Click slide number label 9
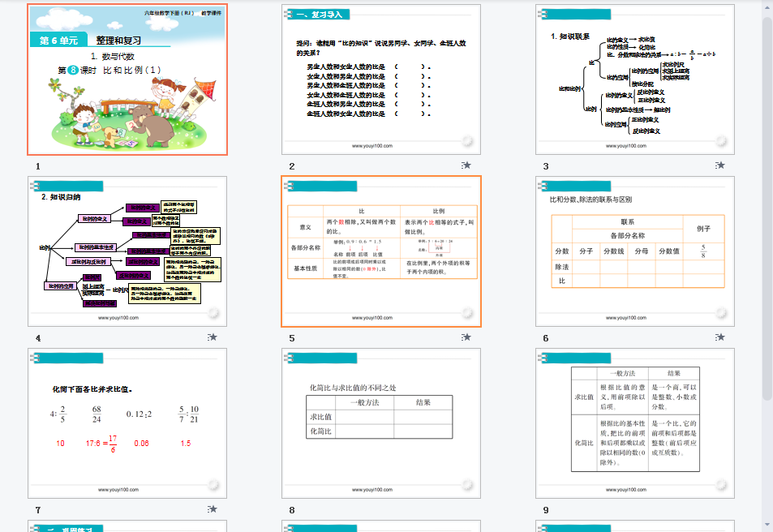This screenshot has height=532, width=773. [x=546, y=510]
